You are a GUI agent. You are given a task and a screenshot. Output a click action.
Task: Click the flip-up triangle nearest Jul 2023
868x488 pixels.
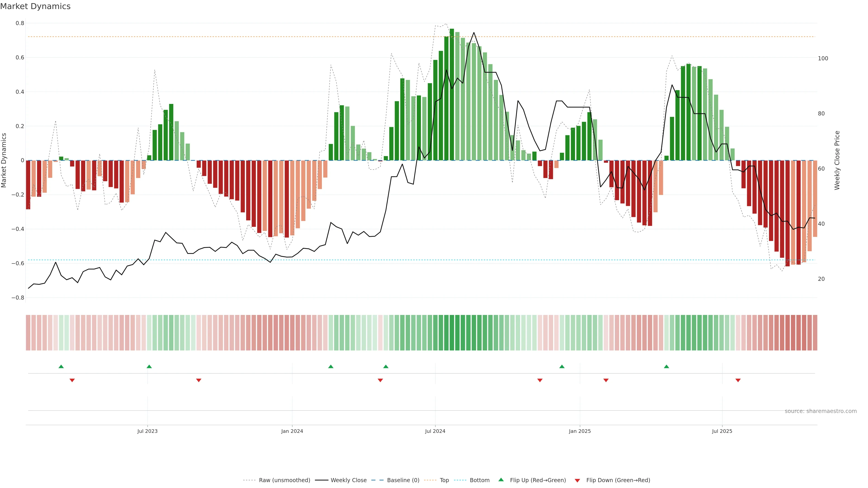click(x=149, y=366)
